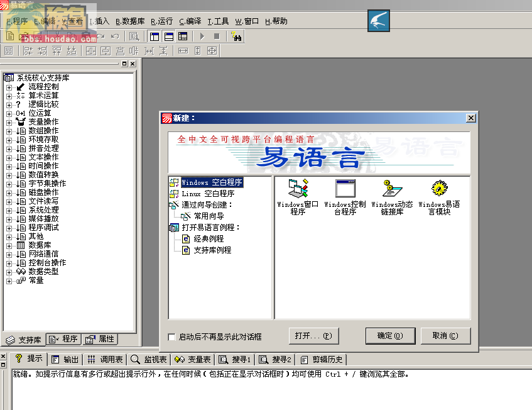Screen dimensions: 532x410
Task: Click the binoculars help-search toolbar icon
Action: [236, 36]
